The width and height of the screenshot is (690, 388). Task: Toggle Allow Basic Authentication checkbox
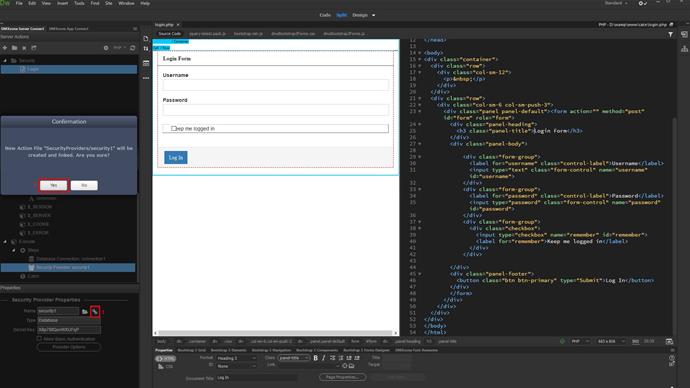(x=40, y=339)
